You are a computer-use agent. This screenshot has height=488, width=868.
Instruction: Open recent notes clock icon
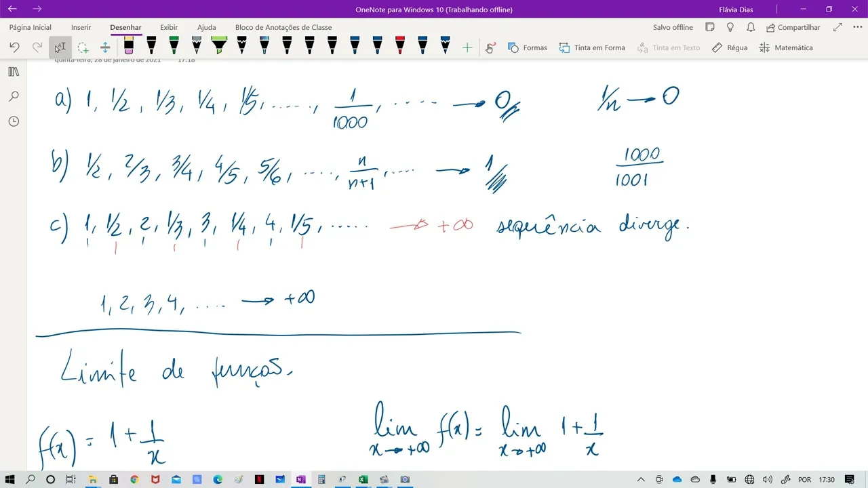[x=14, y=121]
